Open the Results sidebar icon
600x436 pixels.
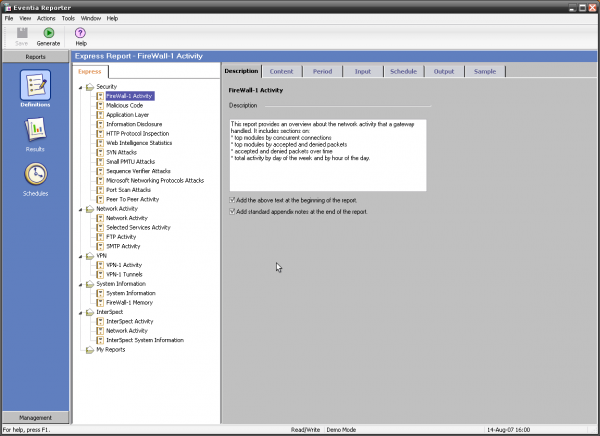35,129
